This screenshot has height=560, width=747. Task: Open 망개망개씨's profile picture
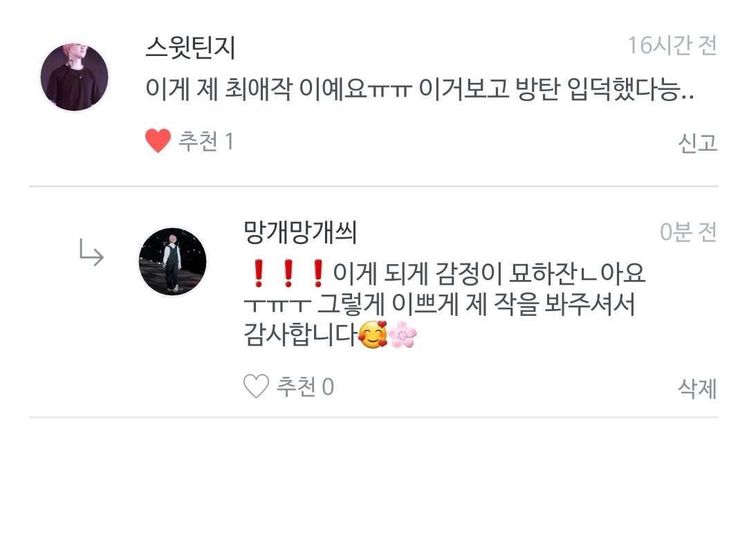coord(172,261)
